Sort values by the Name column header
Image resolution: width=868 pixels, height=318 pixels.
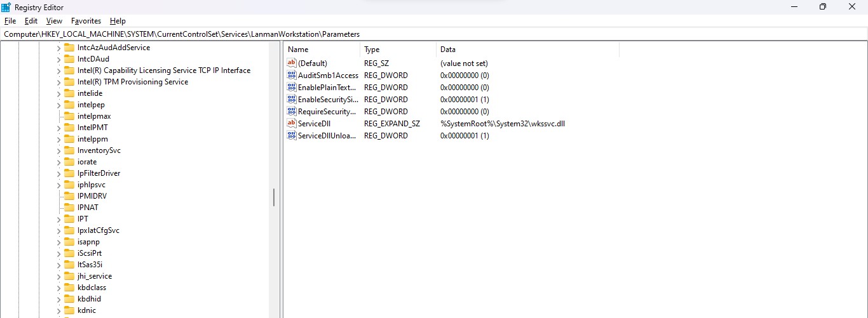pyautogui.click(x=322, y=49)
